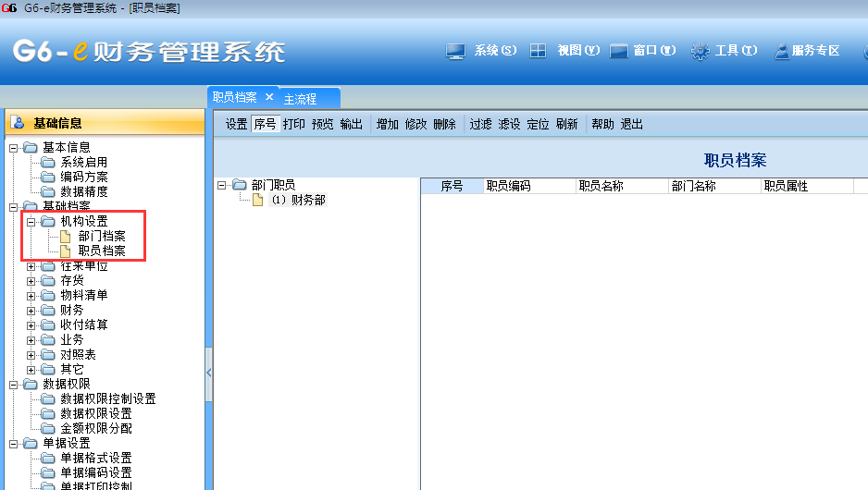Collapse the 数据权限 tree node
This screenshot has width=868, height=490.
(13, 385)
